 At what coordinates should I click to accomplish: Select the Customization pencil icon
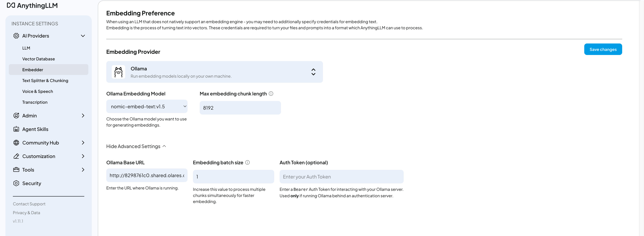pos(16,156)
